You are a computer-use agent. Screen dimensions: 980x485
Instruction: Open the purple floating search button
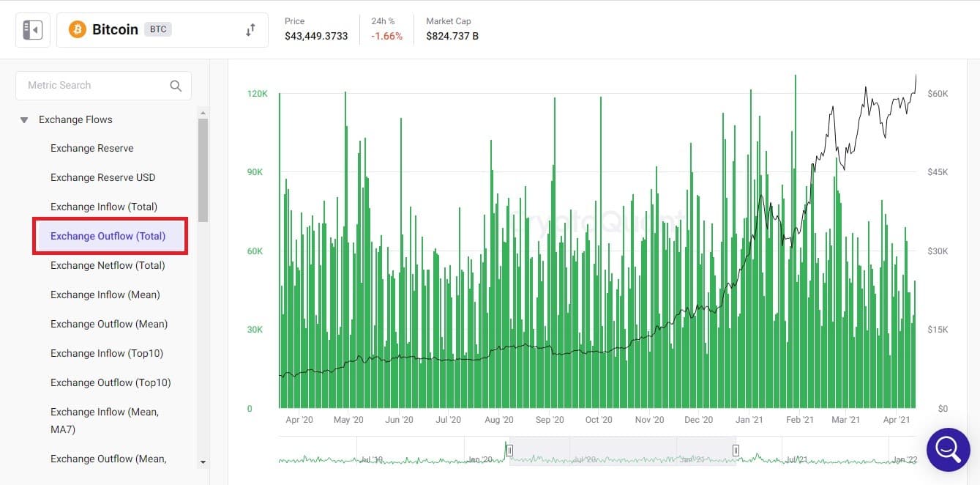coord(948,449)
